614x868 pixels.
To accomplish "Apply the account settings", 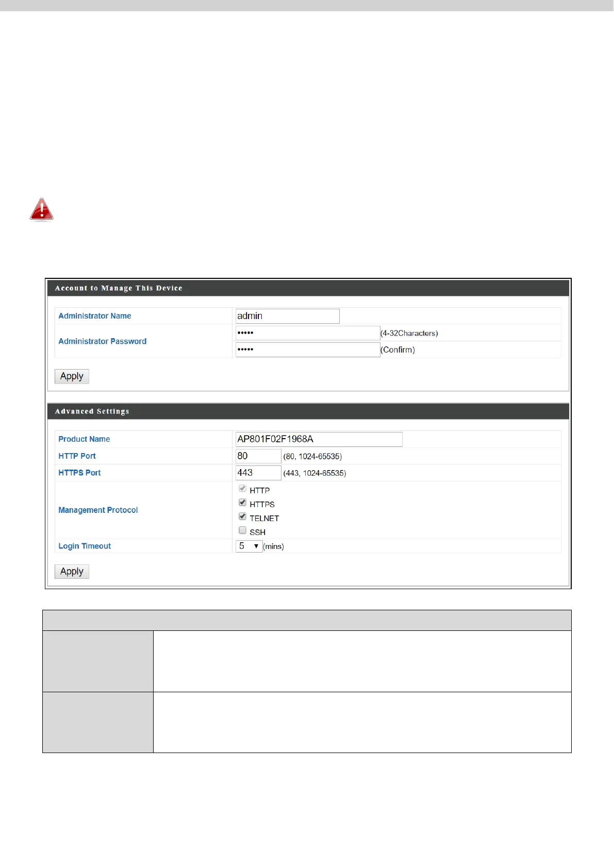I will click(x=72, y=376).
